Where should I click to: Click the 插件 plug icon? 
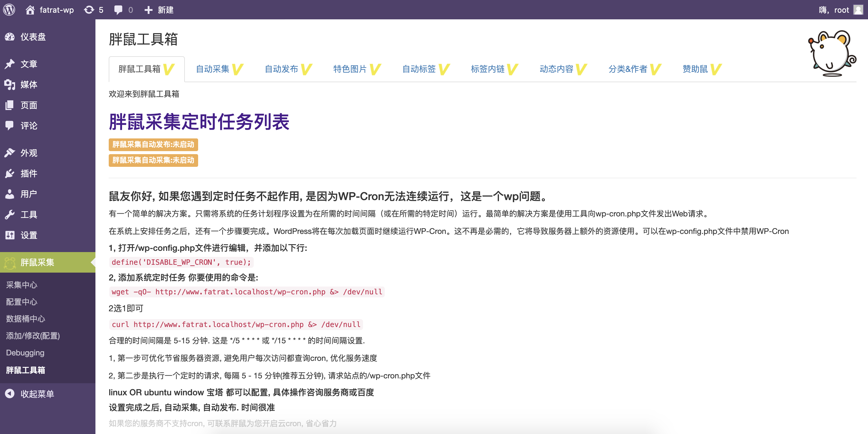click(x=10, y=173)
